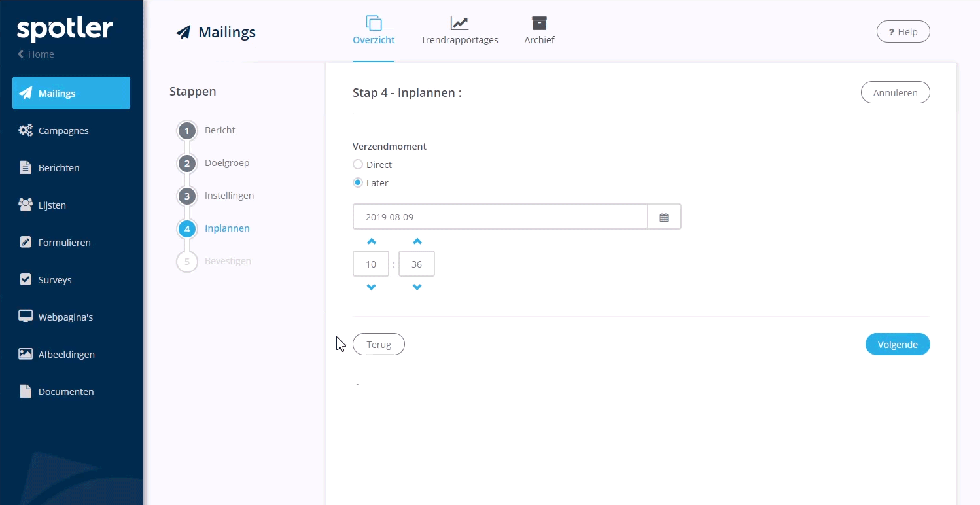Select step 4 Inplannen
This screenshot has height=505, width=980.
214,228
